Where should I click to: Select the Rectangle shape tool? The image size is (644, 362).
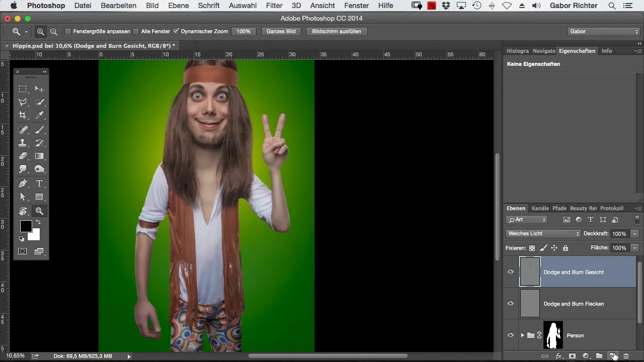pos(39,197)
